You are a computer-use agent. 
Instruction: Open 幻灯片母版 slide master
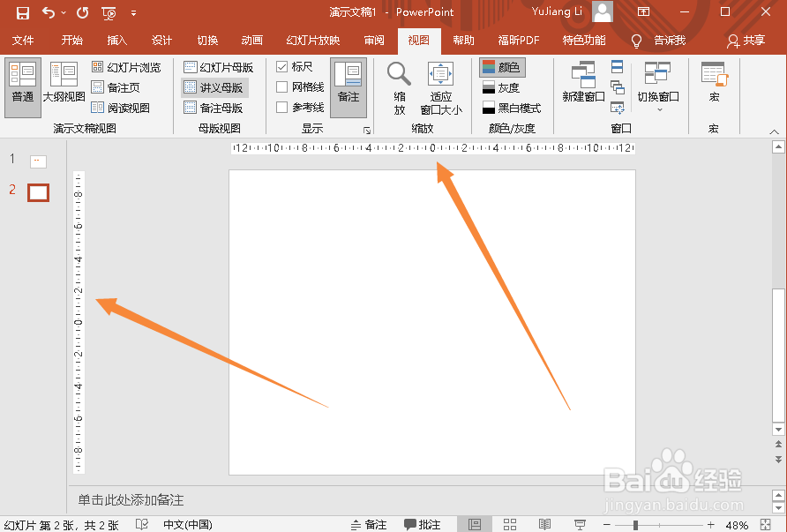(x=218, y=67)
